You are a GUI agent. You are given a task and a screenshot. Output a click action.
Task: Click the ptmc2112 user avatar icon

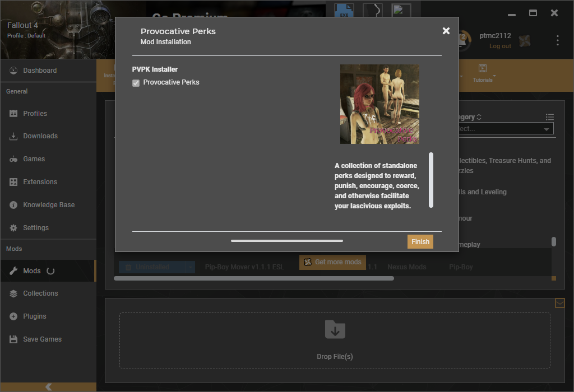(x=525, y=40)
